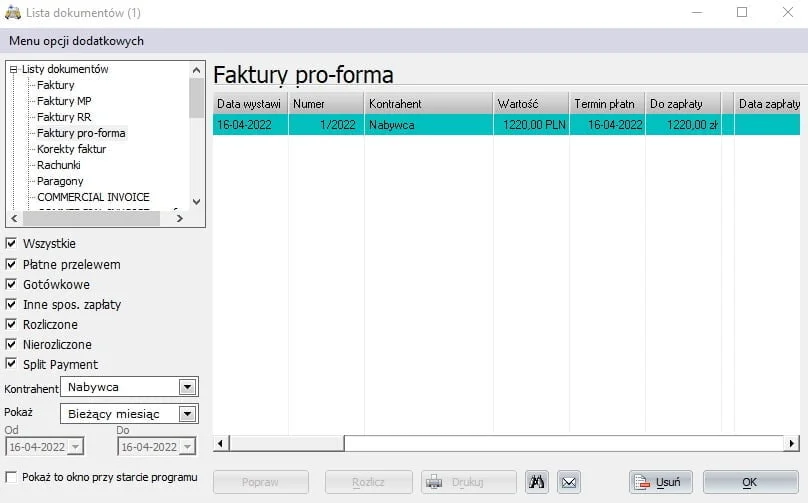Image resolution: width=808 pixels, height=503 pixels.
Task: Open the Do date dropdown
Action: (188, 446)
